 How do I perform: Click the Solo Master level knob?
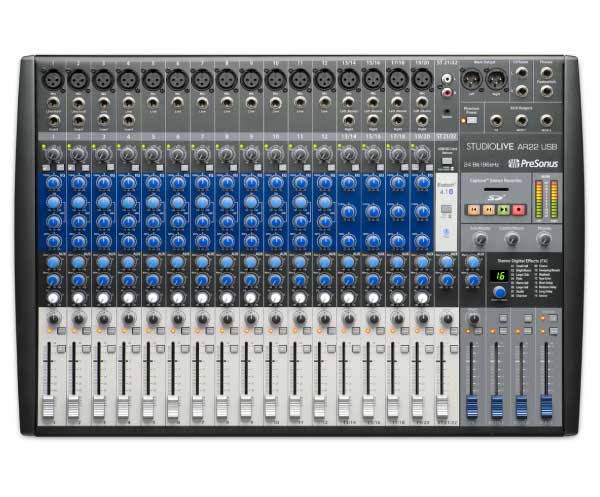480,240
